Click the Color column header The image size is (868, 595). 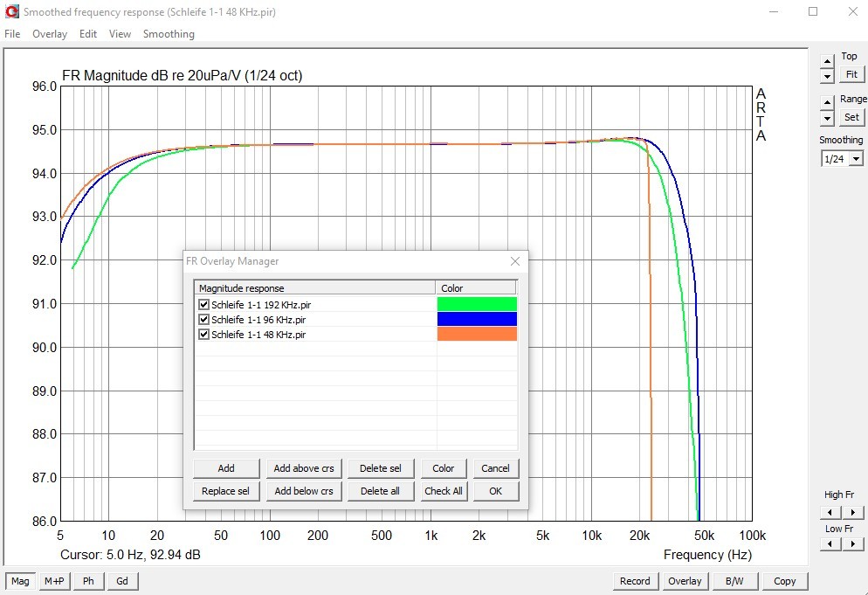pyautogui.click(x=476, y=288)
